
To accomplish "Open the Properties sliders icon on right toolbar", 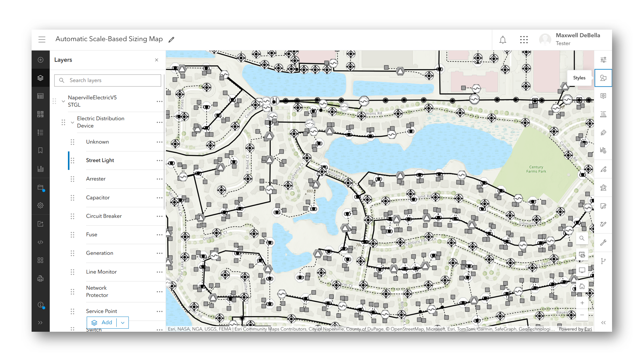I will click(x=603, y=60).
